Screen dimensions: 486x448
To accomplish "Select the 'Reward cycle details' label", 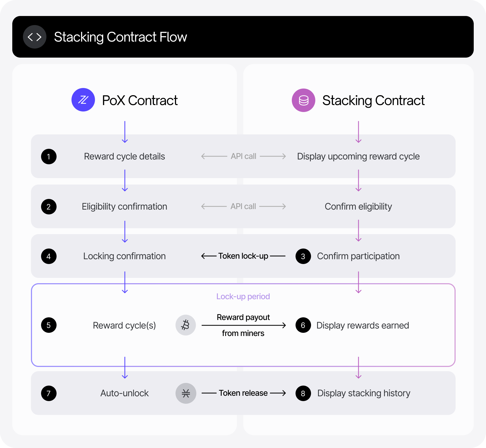I will (124, 157).
